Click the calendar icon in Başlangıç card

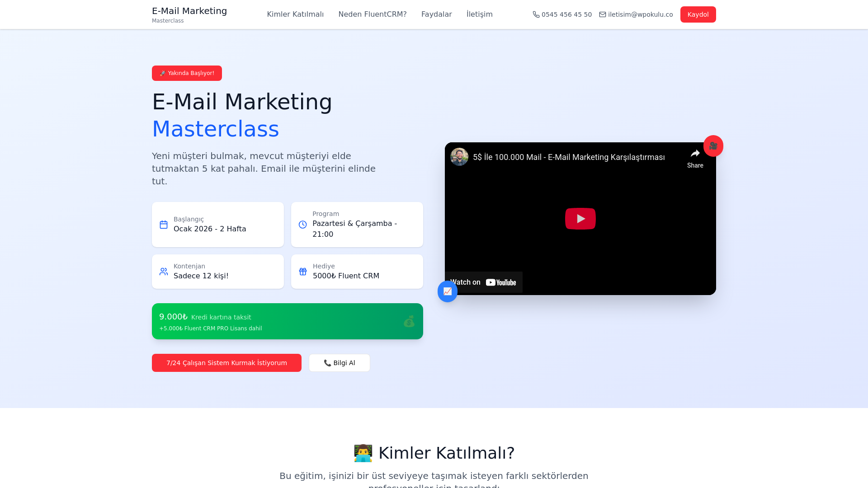click(164, 225)
